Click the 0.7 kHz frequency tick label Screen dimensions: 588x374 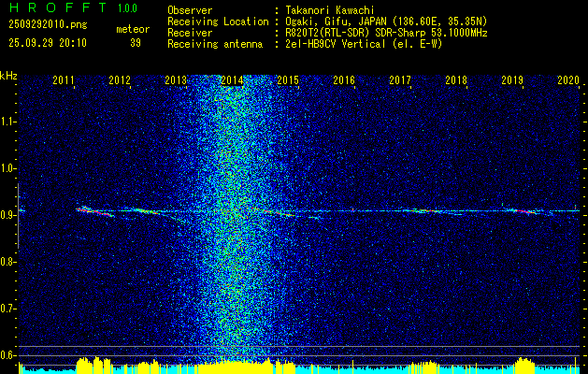tap(7, 309)
